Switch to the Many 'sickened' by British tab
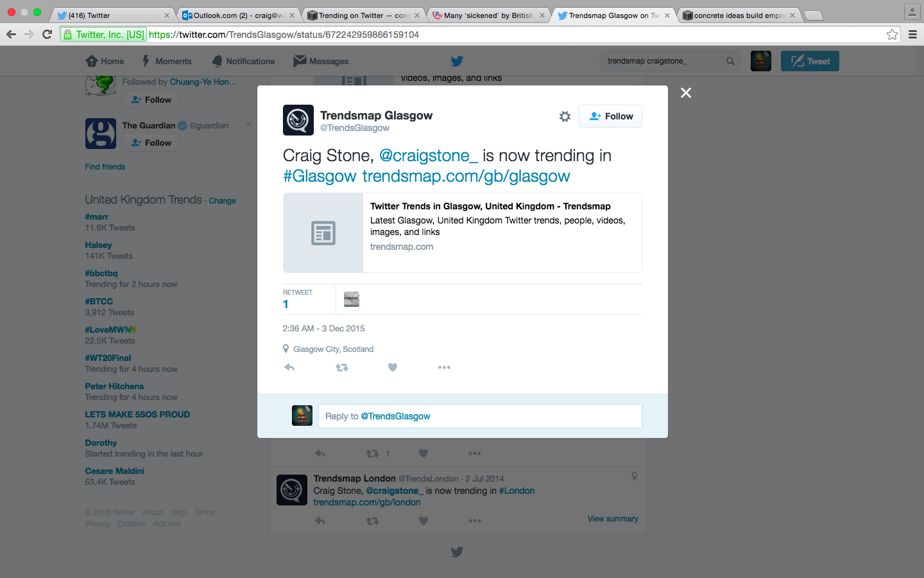Image resolution: width=924 pixels, height=578 pixels. point(489,15)
